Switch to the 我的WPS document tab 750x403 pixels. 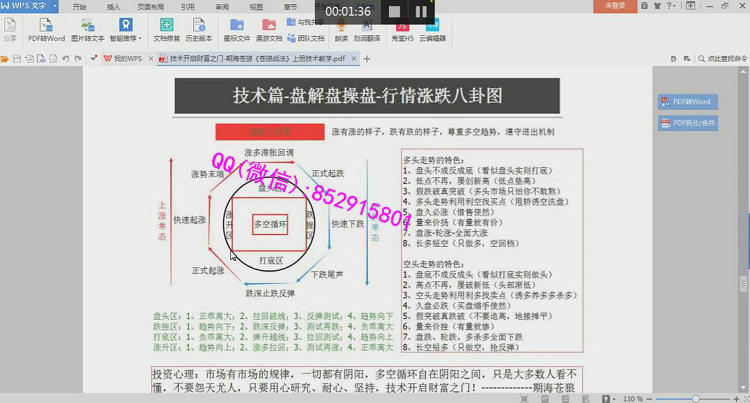tap(123, 59)
